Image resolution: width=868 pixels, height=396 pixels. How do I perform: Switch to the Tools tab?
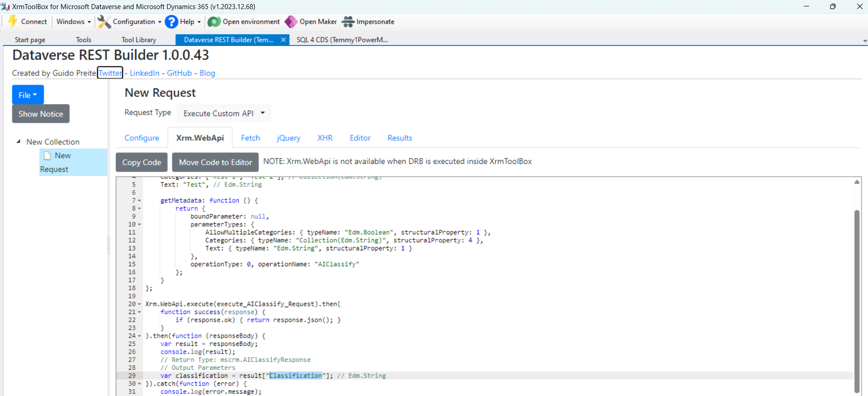coord(83,40)
